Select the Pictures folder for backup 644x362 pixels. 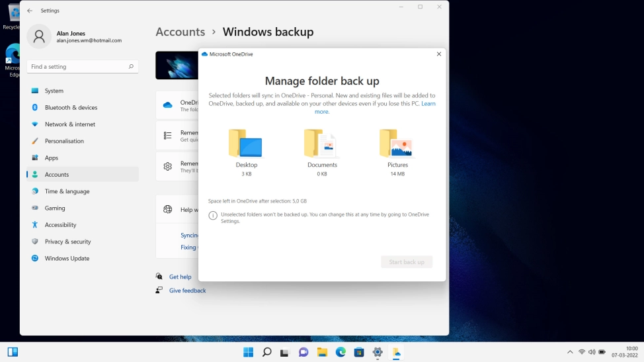tap(397, 152)
